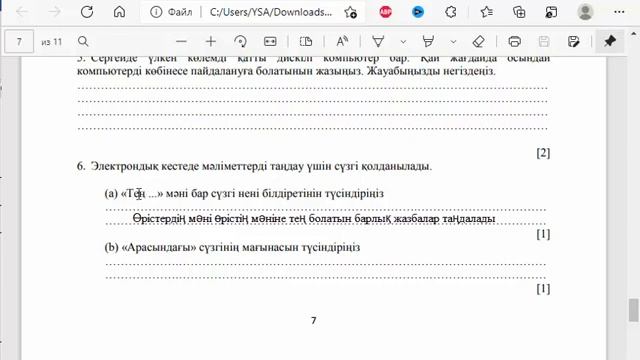The image size is (640, 360).
Task: Start Read aloud for the PDF
Action: (342, 41)
